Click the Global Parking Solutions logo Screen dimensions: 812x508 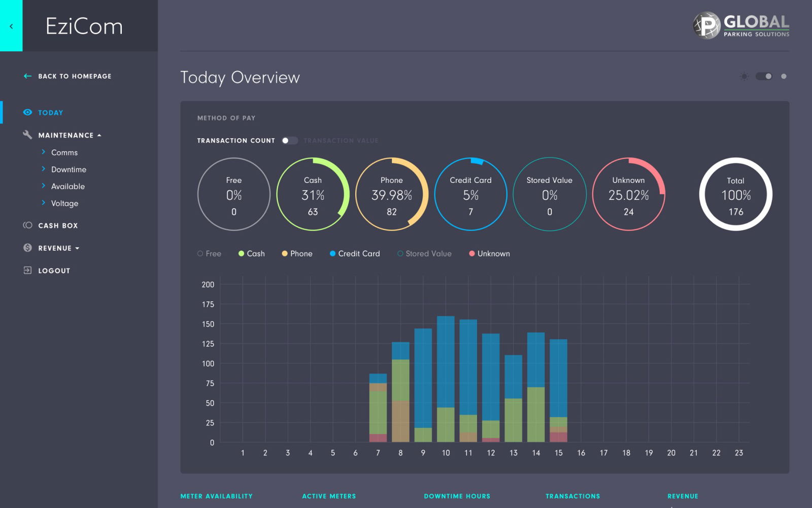[x=741, y=25]
